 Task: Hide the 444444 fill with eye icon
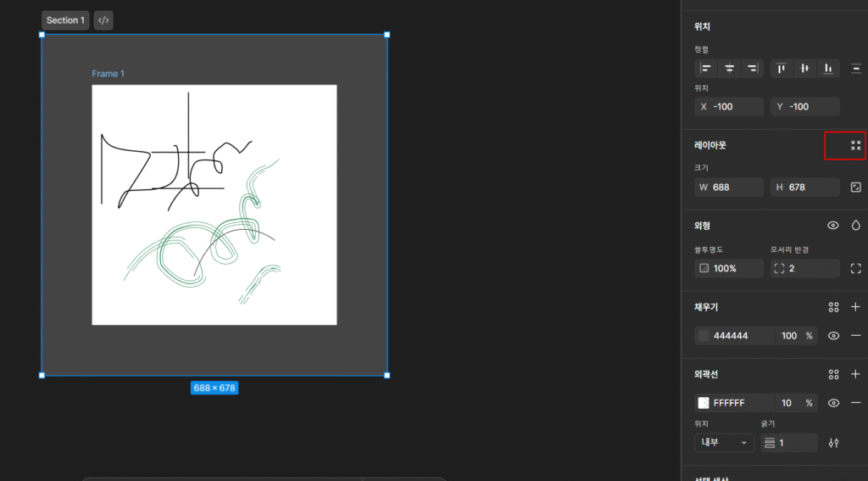coord(833,336)
